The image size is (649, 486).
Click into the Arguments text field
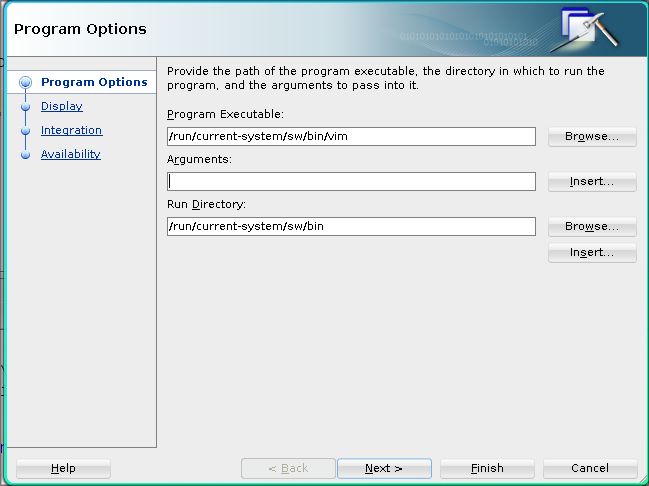tap(352, 181)
